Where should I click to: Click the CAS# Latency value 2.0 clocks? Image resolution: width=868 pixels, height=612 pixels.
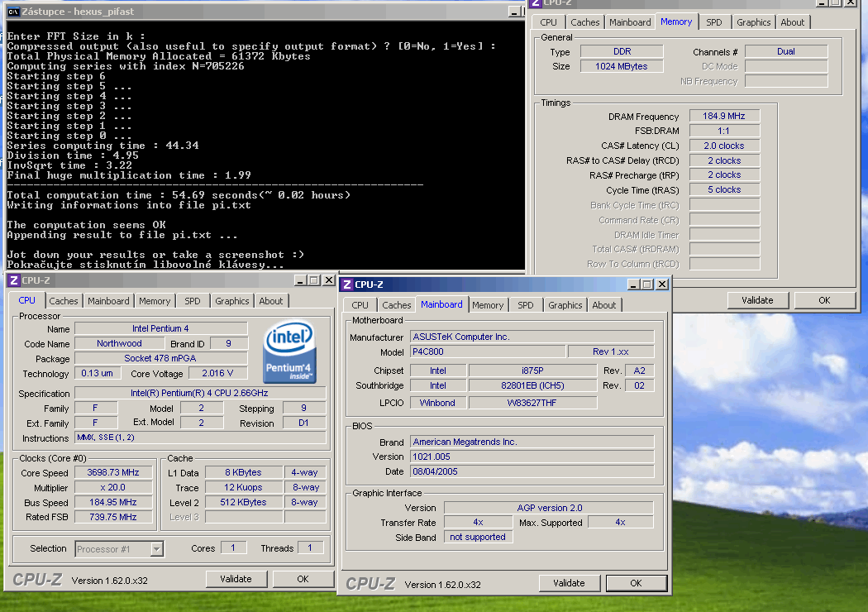725,146
